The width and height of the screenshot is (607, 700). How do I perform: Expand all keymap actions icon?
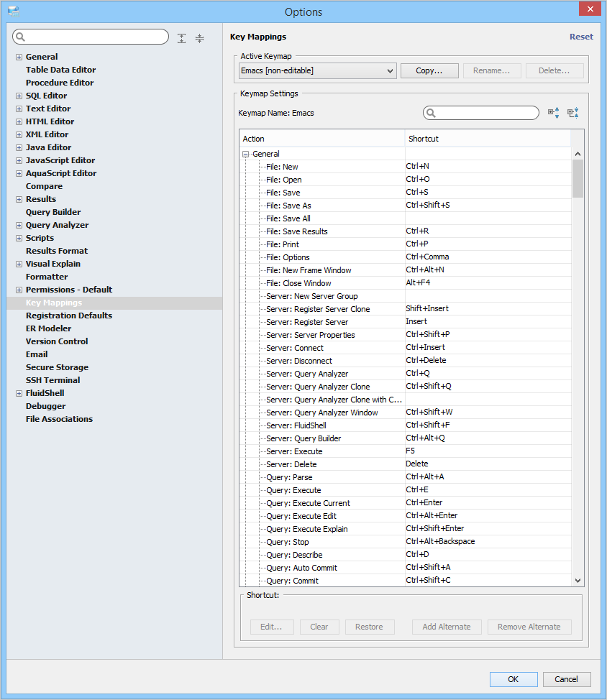pos(553,113)
